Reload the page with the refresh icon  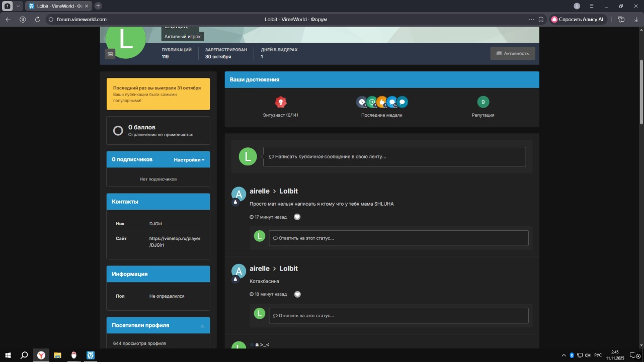tap(37, 20)
